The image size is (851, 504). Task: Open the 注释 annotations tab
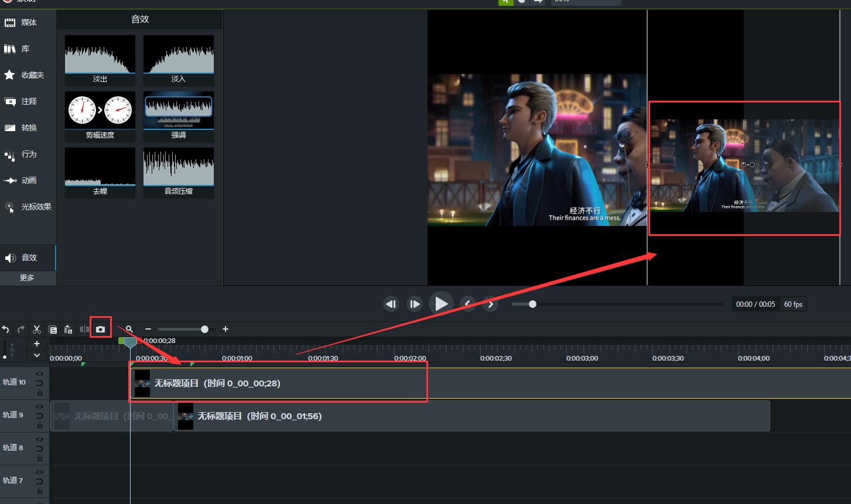click(x=28, y=101)
